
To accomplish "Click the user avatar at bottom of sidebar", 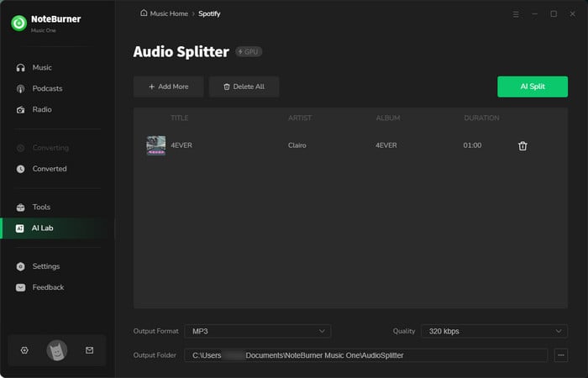I will [56, 350].
